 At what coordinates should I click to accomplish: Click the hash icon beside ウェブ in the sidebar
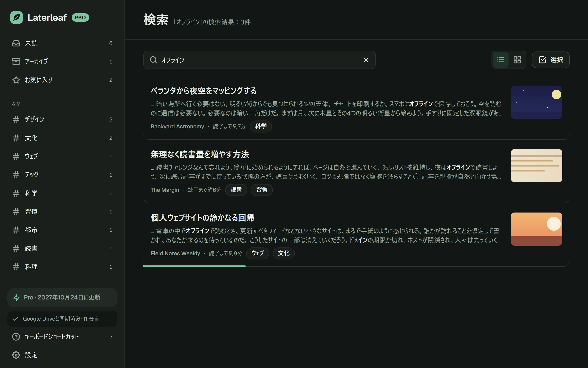click(16, 156)
